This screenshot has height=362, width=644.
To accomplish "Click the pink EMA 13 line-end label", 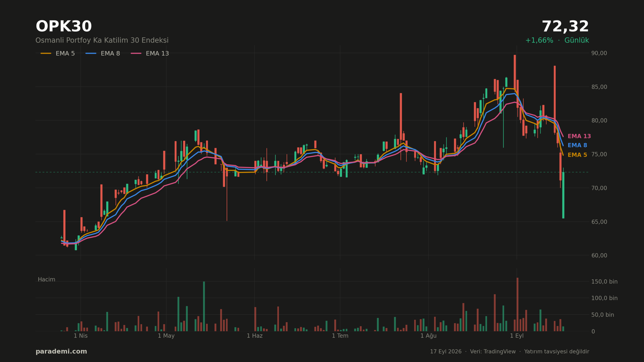I will coord(579,136).
